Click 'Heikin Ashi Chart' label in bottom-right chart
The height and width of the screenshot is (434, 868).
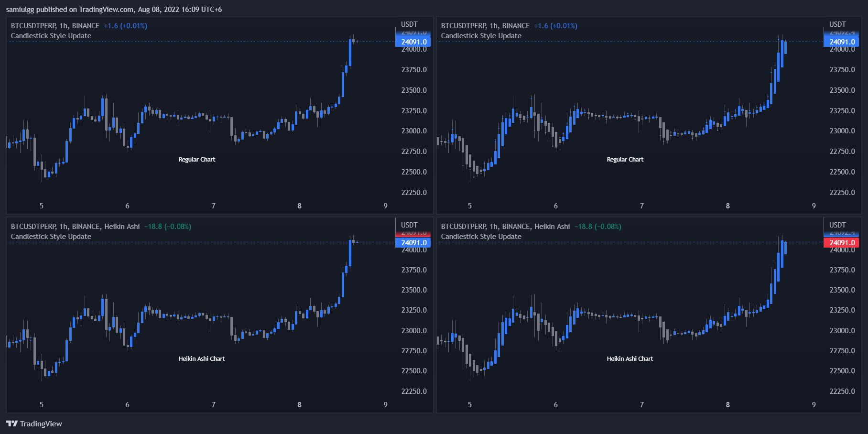point(630,359)
